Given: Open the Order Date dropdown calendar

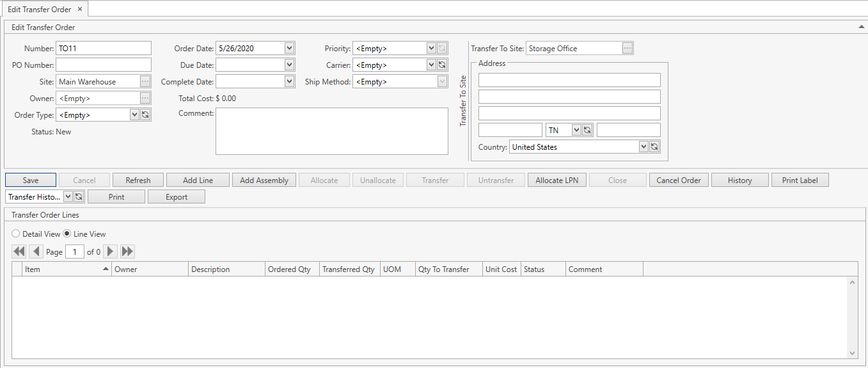Looking at the screenshot, I should [x=289, y=49].
